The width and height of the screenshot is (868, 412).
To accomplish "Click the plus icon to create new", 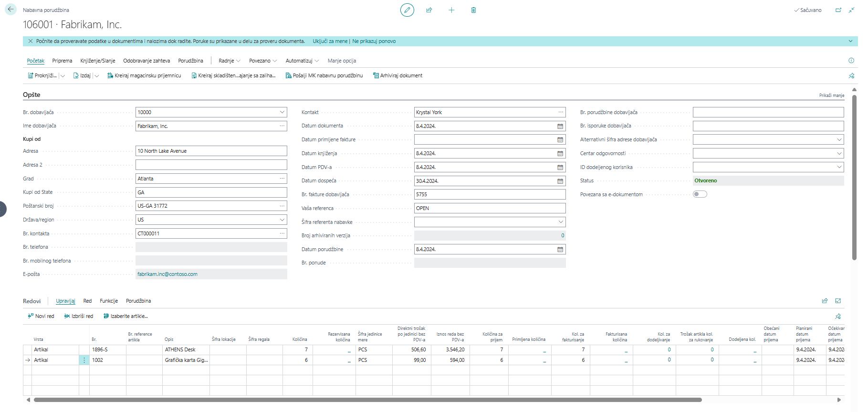I will pos(451,10).
